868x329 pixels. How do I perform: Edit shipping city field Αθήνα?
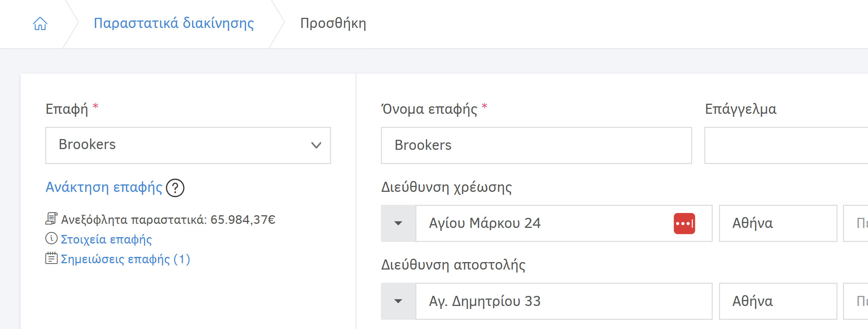pos(778,301)
